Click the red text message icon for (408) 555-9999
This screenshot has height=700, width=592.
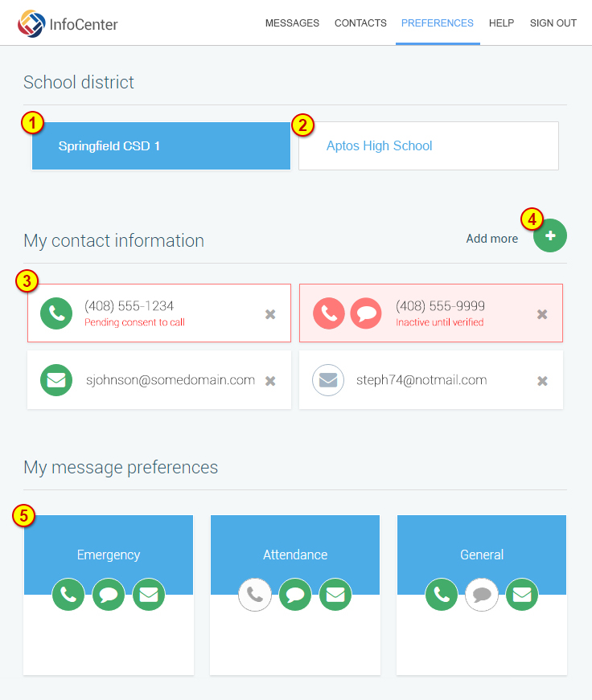click(366, 313)
